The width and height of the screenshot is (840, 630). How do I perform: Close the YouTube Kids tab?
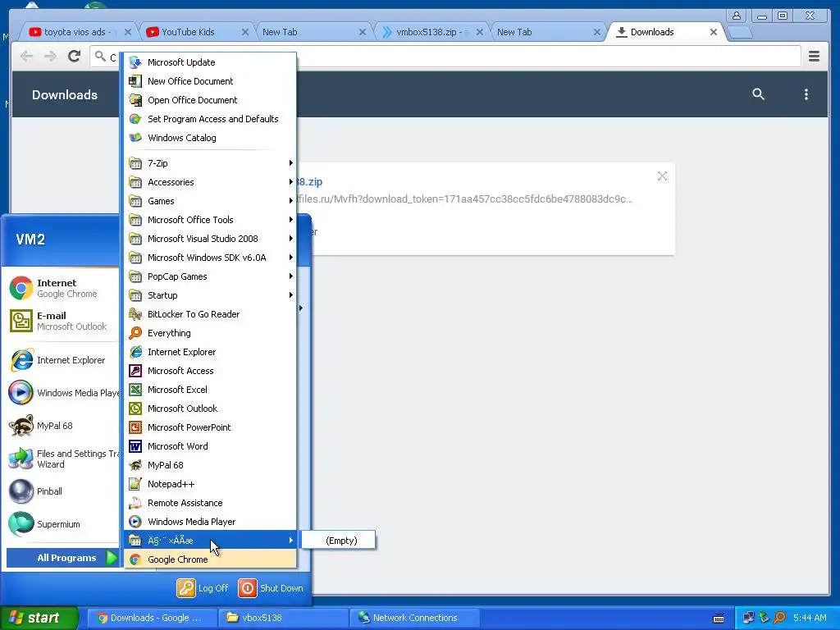(x=244, y=32)
